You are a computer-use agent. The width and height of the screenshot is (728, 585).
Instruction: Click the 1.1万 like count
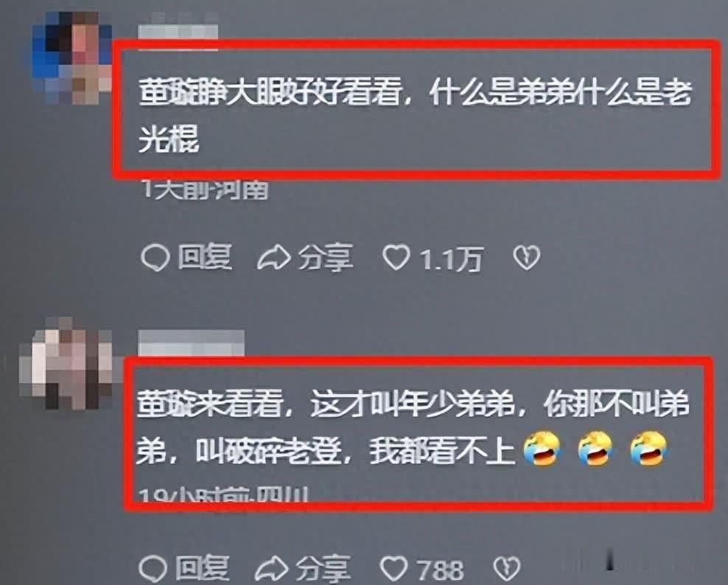[x=451, y=259]
